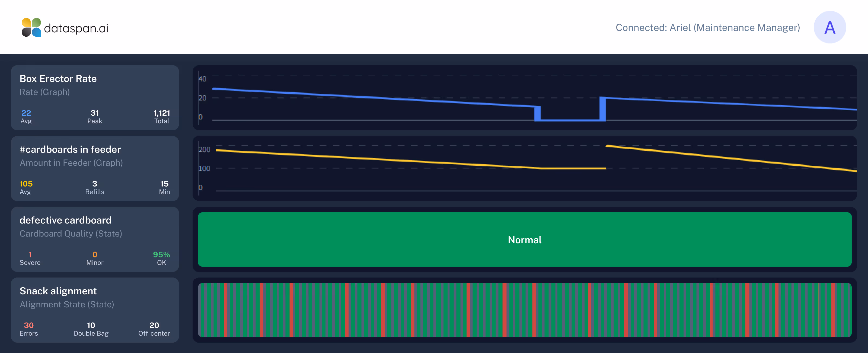Image resolution: width=868 pixels, height=353 pixels.
Task: Open the user avatar with letter A
Action: click(x=829, y=27)
